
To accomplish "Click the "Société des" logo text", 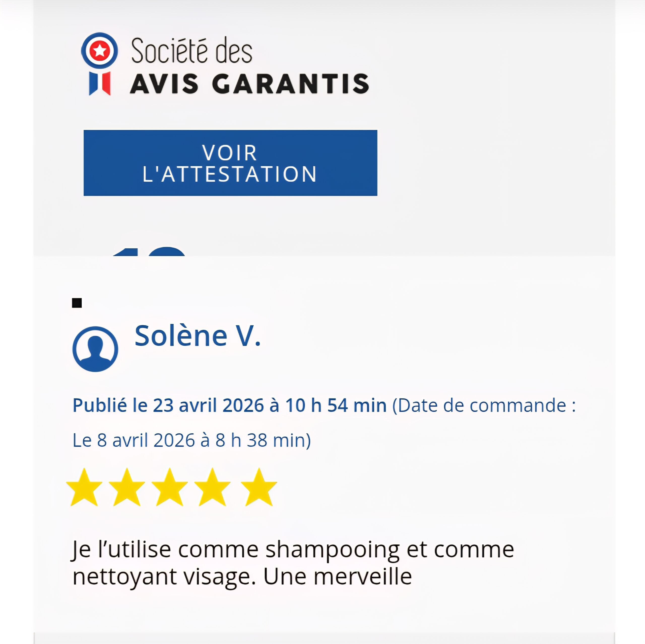I will pos(192,51).
